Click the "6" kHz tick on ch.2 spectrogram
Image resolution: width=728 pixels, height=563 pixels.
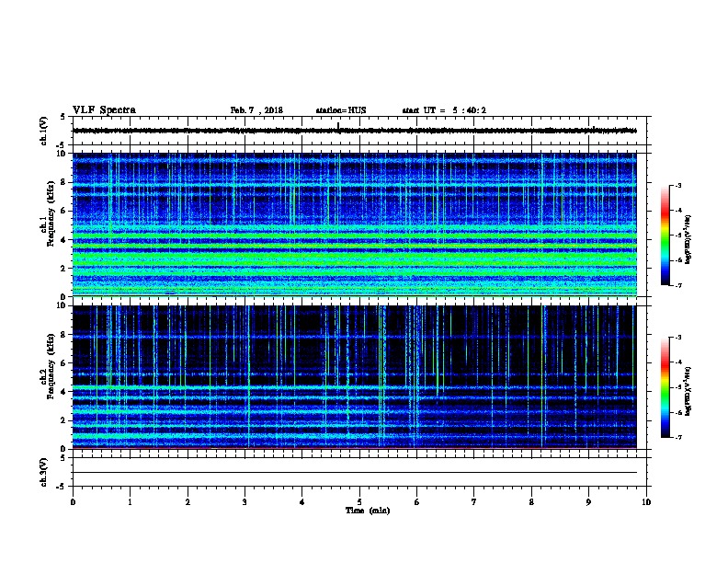[63, 363]
